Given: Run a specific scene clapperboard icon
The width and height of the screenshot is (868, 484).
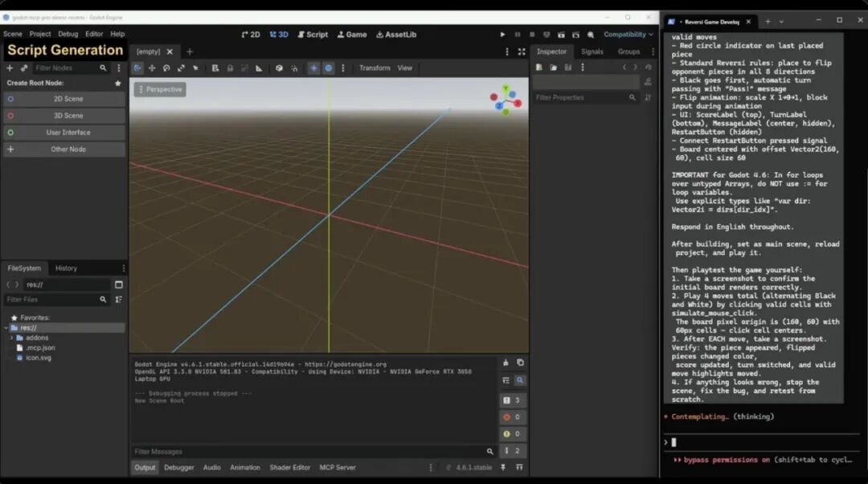Looking at the screenshot, I should [575, 35].
